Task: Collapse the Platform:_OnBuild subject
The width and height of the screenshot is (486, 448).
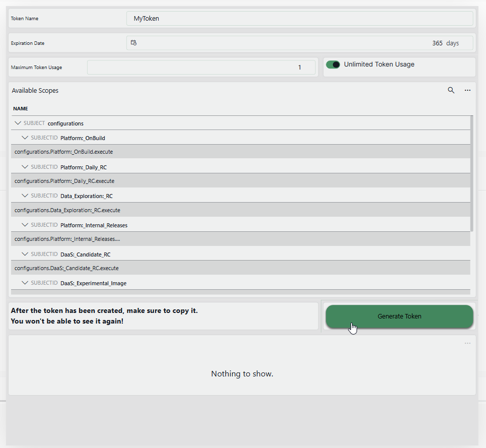Action: pos(25,137)
